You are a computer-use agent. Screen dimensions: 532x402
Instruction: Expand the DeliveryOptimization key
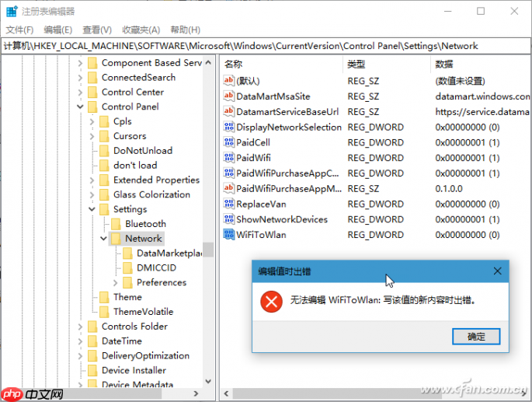click(x=80, y=356)
